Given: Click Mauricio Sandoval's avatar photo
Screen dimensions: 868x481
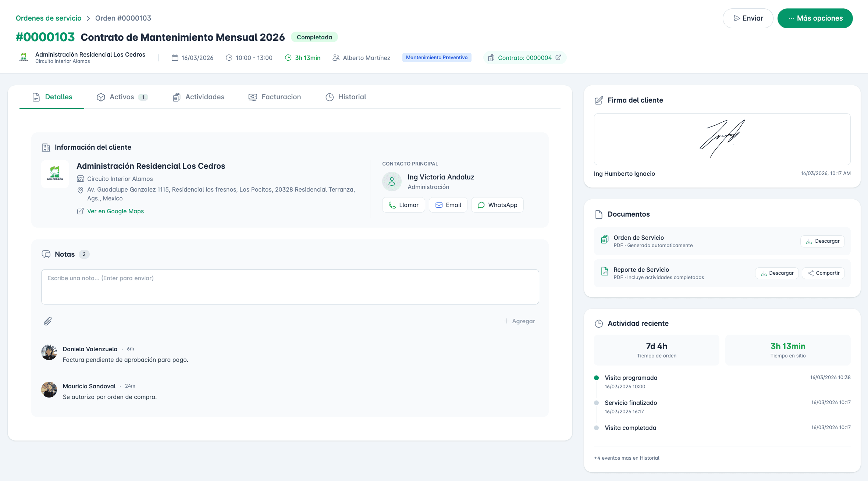Looking at the screenshot, I should click(49, 390).
